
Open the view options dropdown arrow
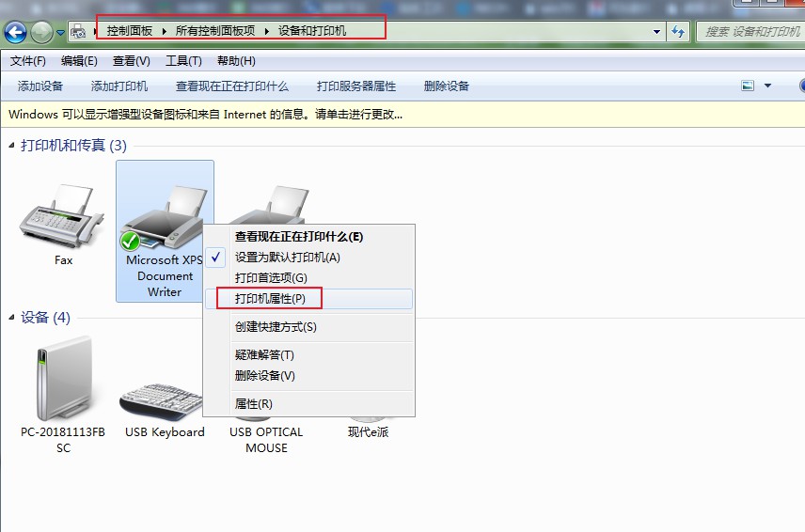[x=768, y=86]
